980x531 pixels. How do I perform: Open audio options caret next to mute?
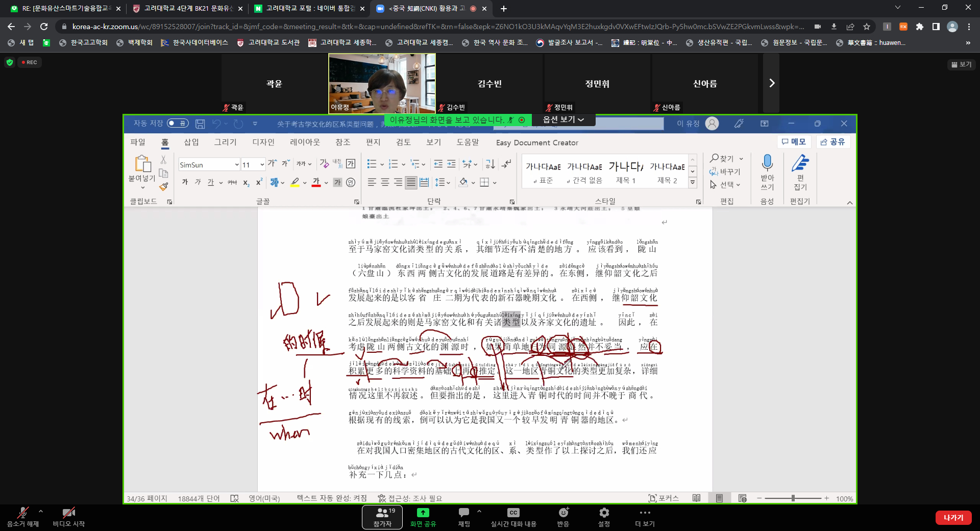pyautogui.click(x=41, y=511)
